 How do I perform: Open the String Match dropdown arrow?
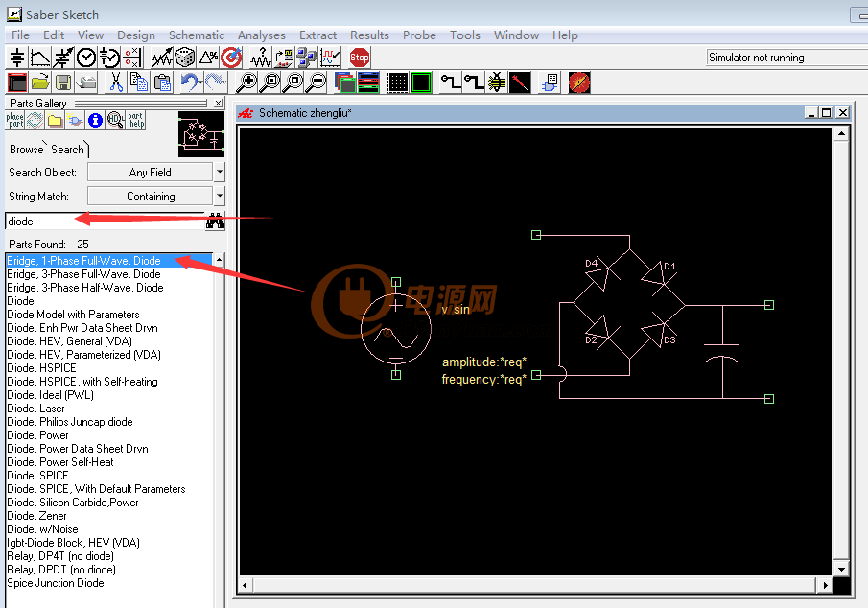tap(220, 196)
